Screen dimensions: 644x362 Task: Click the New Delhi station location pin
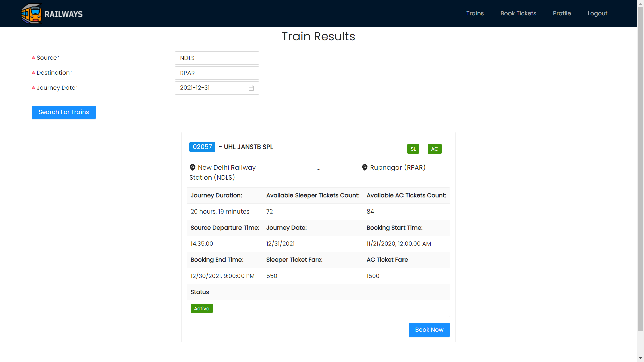coord(193,167)
